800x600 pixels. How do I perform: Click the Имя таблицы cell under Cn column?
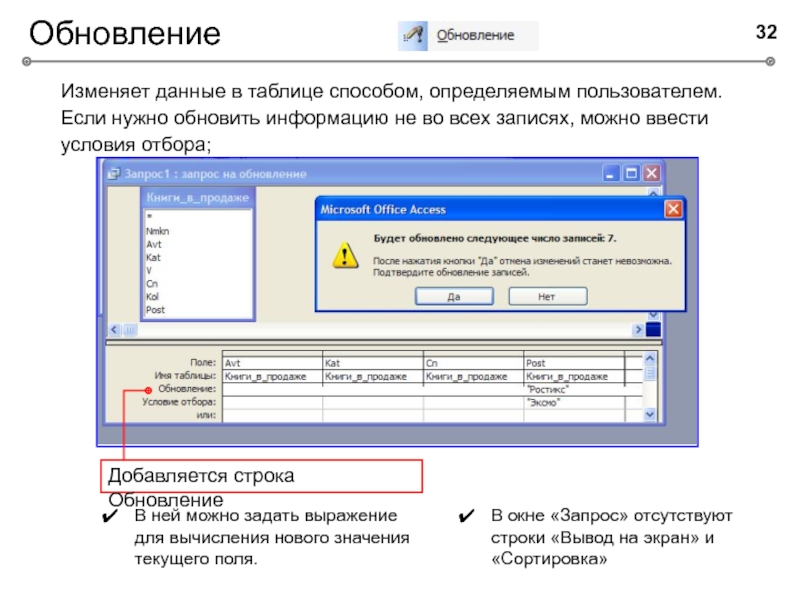coord(472,376)
